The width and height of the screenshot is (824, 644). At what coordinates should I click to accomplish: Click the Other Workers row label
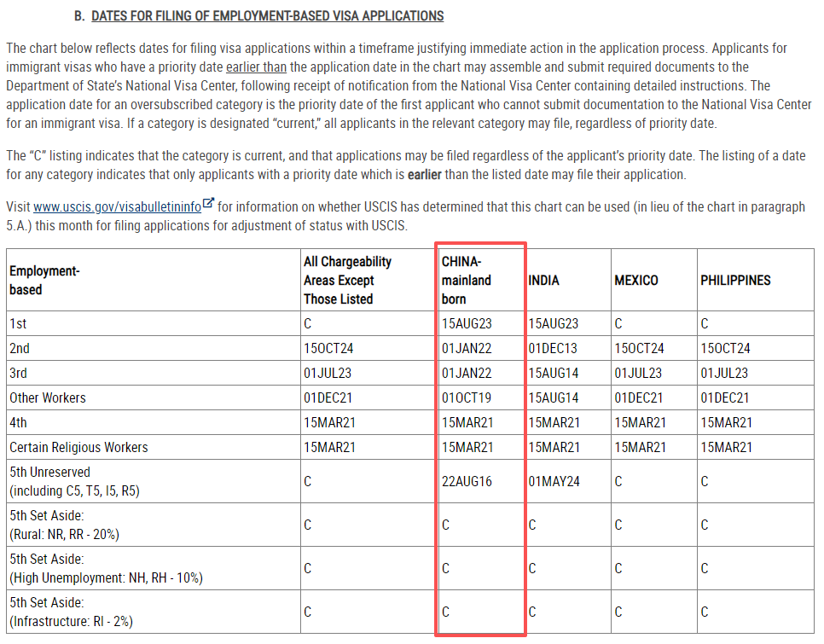[48, 397]
